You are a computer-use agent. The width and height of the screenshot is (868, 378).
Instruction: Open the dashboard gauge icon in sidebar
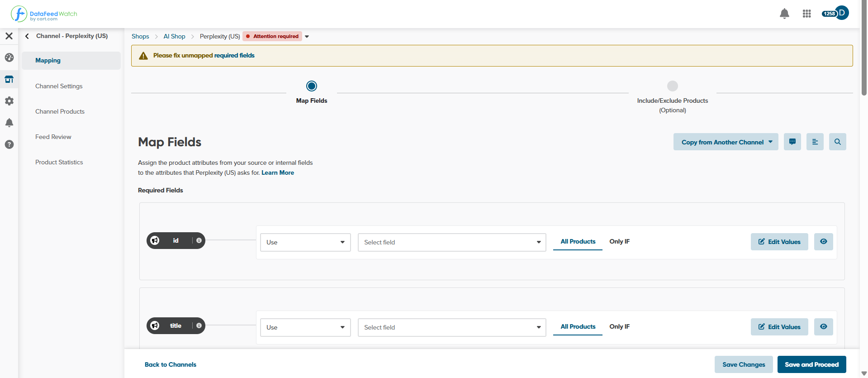pos(9,57)
